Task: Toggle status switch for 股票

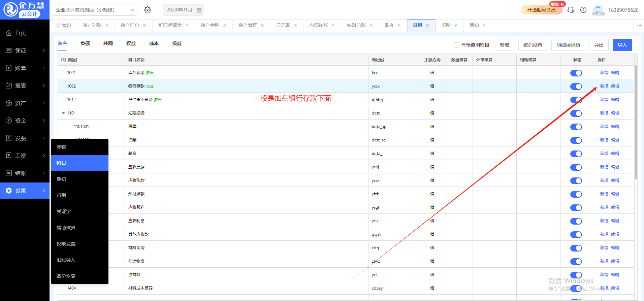Action: 576,127
